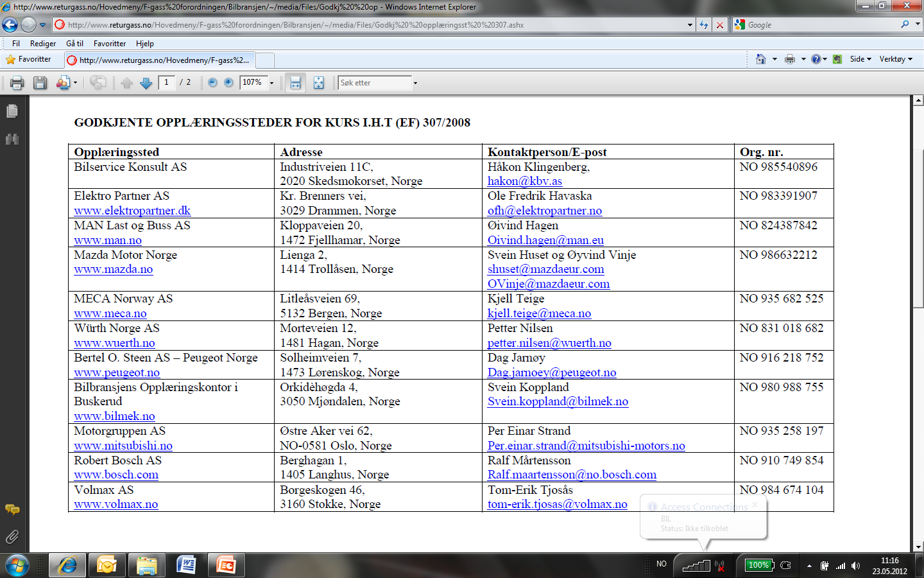Show hidden tray icons arrow
This screenshot has height=578, width=924.
[809, 566]
